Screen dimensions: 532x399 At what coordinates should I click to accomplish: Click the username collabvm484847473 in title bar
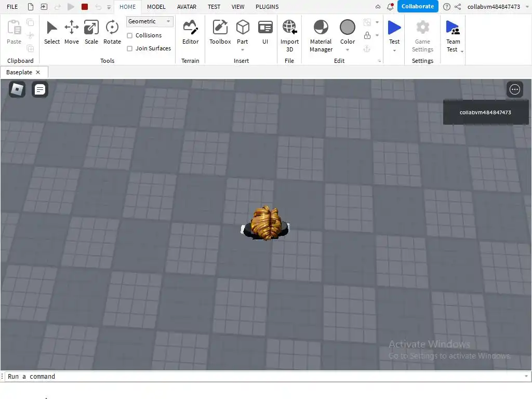pyautogui.click(x=494, y=7)
